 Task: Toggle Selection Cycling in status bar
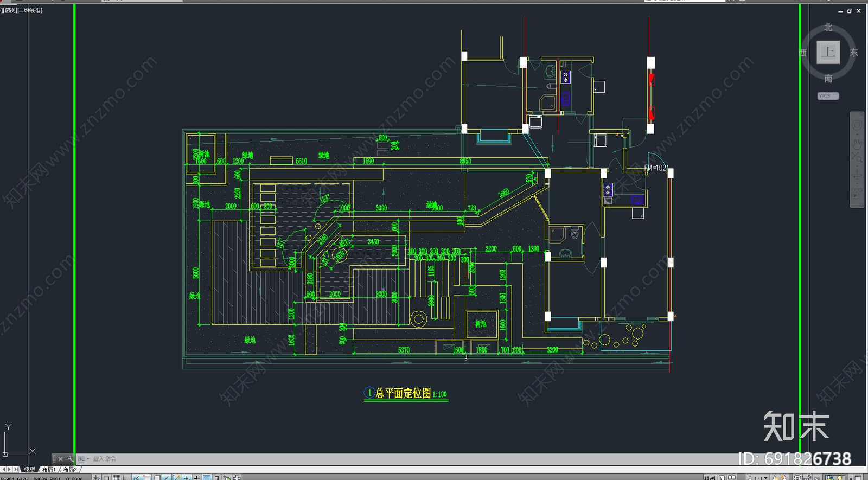click(227, 477)
